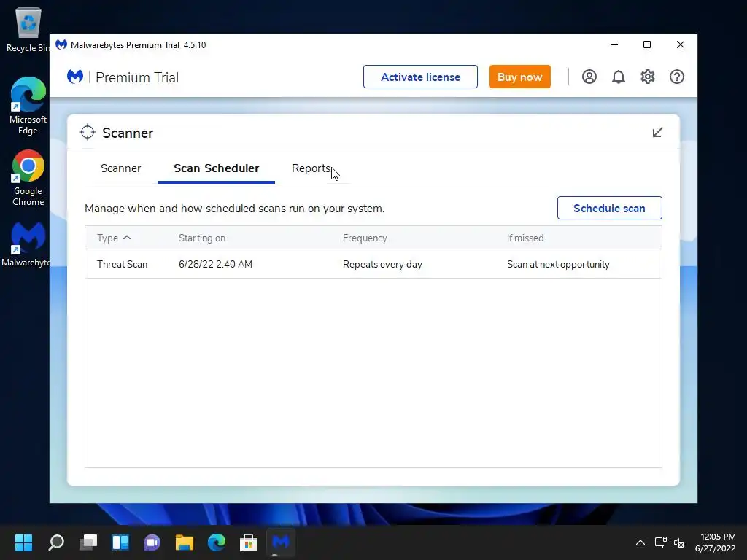The width and height of the screenshot is (747, 560).
Task: Click the Frequency column header
Action: (x=365, y=238)
